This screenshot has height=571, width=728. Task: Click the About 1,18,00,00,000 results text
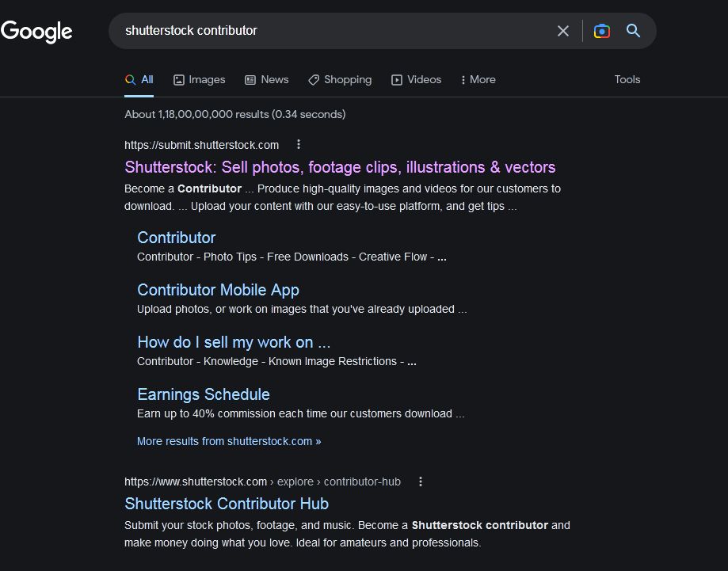pyautogui.click(x=235, y=114)
